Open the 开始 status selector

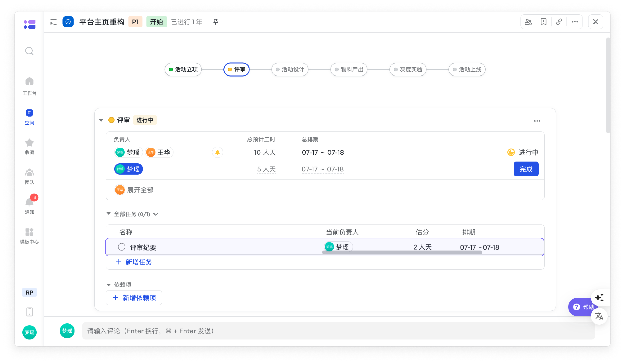pyautogui.click(x=157, y=22)
